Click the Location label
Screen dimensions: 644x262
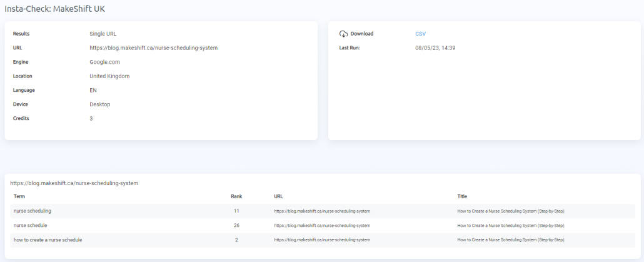pos(23,76)
